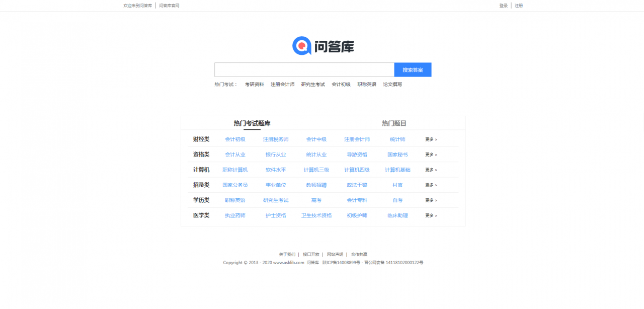The width and height of the screenshot is (644, 309).
Task: Open 研究生考试 in 学历类 row
Action: point(276,200)
